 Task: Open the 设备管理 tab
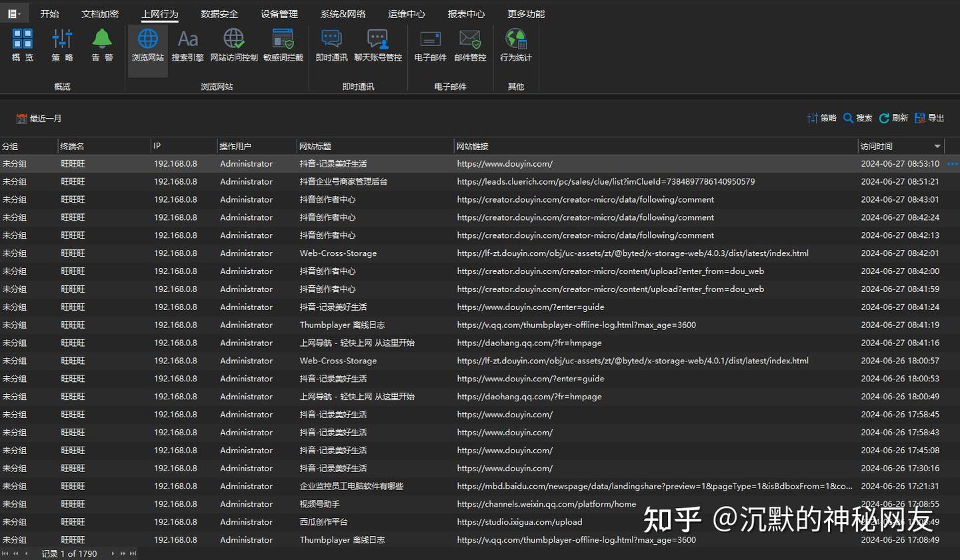pos(279,14)
